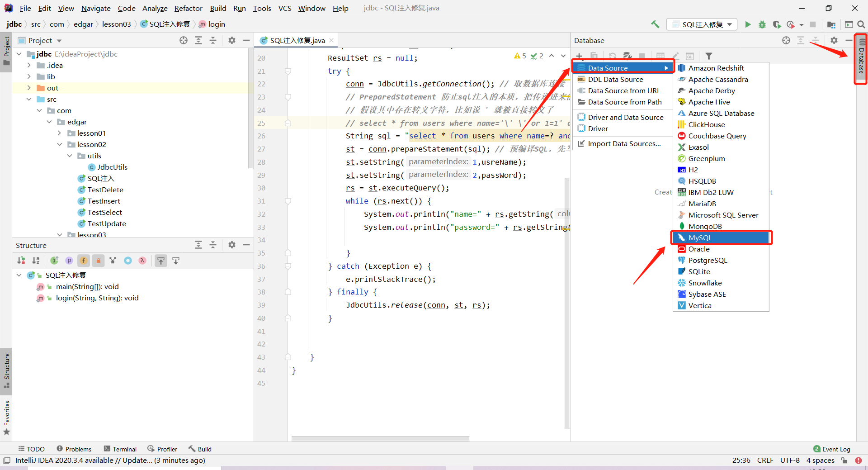Toggle Sort by Visibility in Structure
The image size is (868, 470).
pyautogui.click(x=21, y=261)
